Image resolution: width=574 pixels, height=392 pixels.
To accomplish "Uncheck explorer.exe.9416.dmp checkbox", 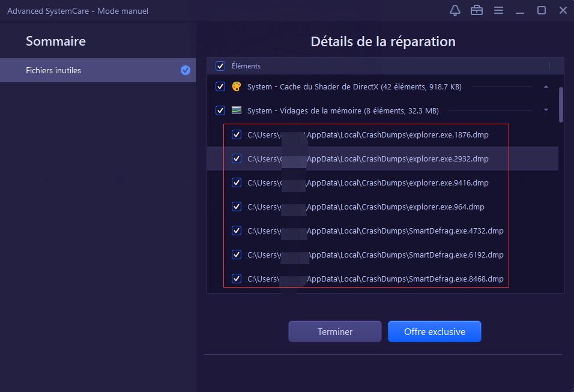I will 237,182.
